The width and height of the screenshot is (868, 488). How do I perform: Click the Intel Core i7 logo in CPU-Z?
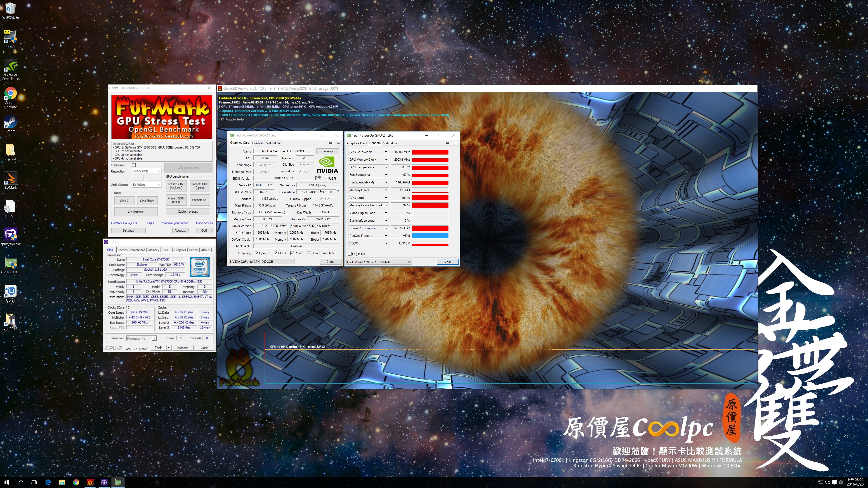click(x=199, y=267)
